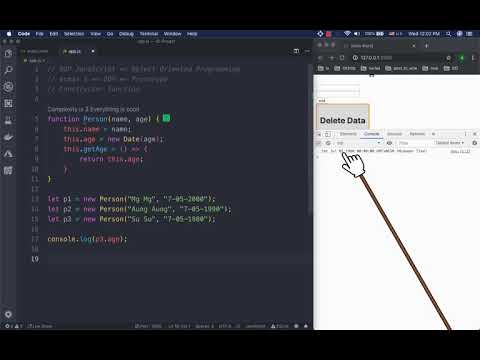Open the browser three-dot menu
This screenshot has width=480, height=360.
tap(473, 58)
